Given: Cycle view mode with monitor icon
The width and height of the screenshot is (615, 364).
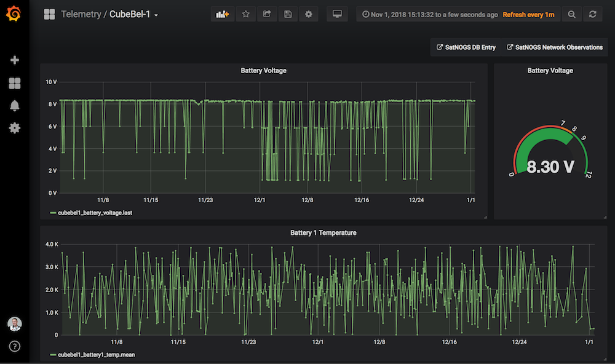Looking at the screenshot, I should (x=337, y=14).
